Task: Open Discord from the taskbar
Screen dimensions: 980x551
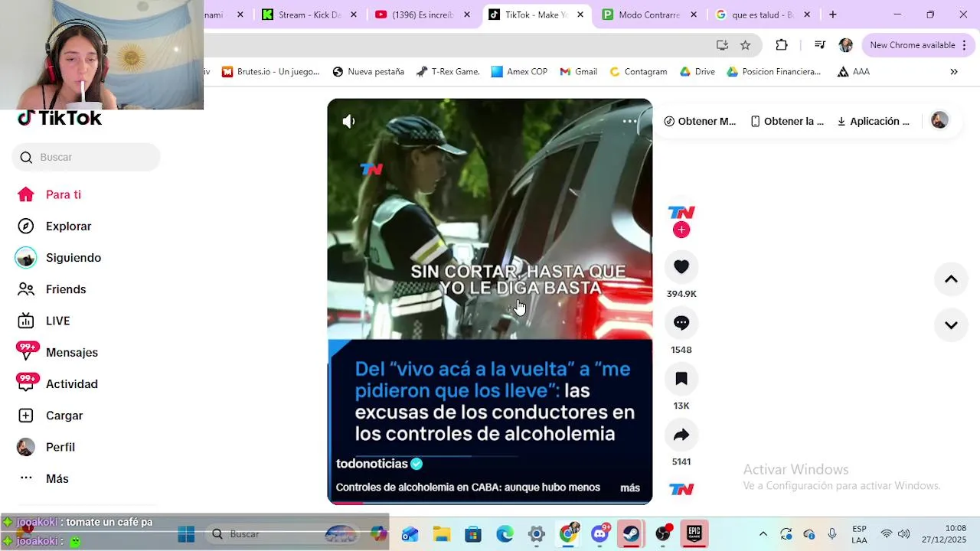Action: (x=600, y=534)
